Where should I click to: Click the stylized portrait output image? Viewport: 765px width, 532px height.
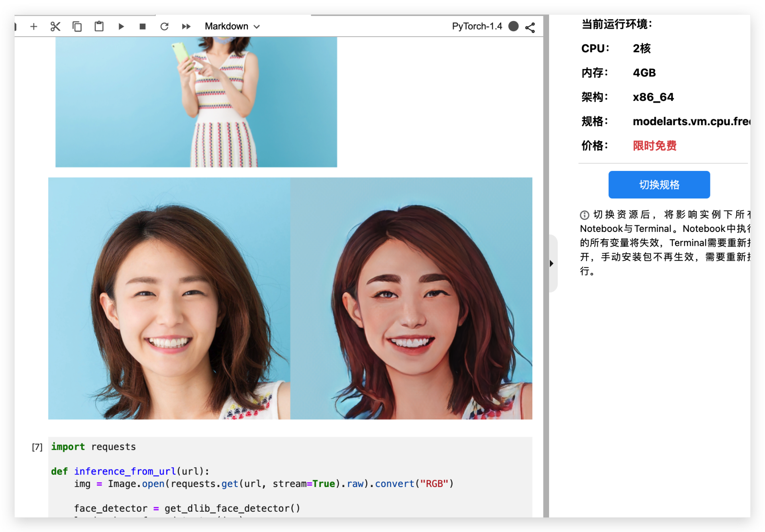tap(411, 298)
